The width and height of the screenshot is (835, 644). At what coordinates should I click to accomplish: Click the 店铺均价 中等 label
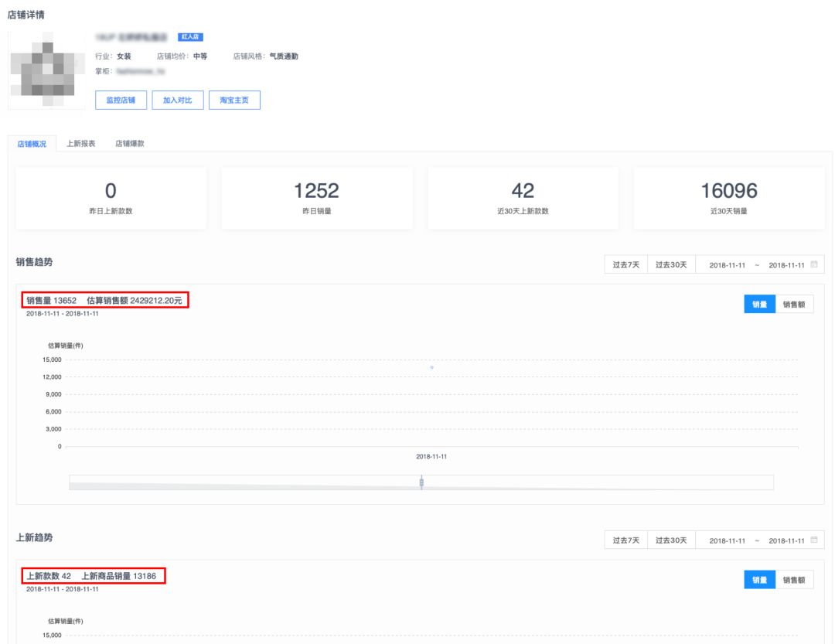(182, 56)
